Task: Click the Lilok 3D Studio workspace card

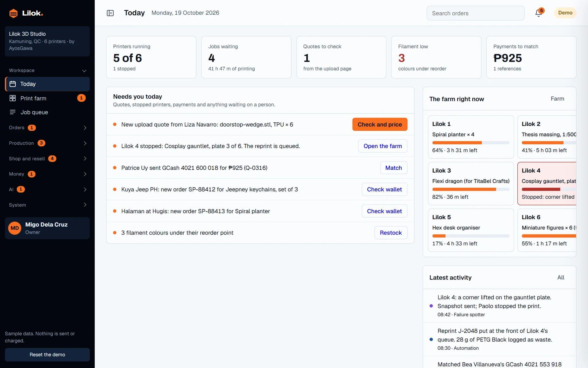Action: 47,41
